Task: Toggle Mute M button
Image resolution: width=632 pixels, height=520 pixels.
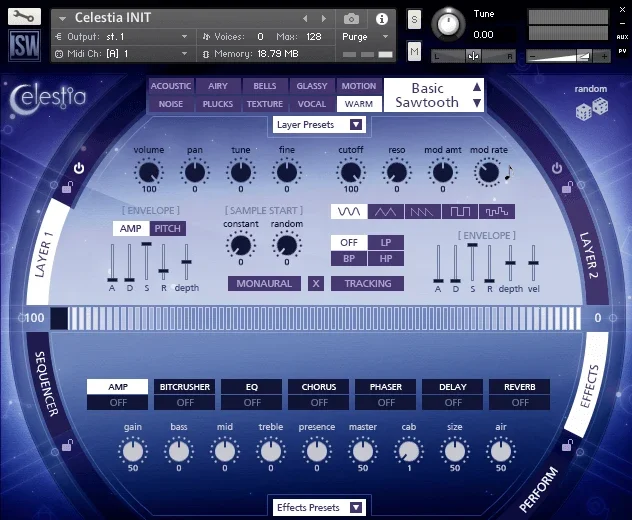Action: pos(414,51)
